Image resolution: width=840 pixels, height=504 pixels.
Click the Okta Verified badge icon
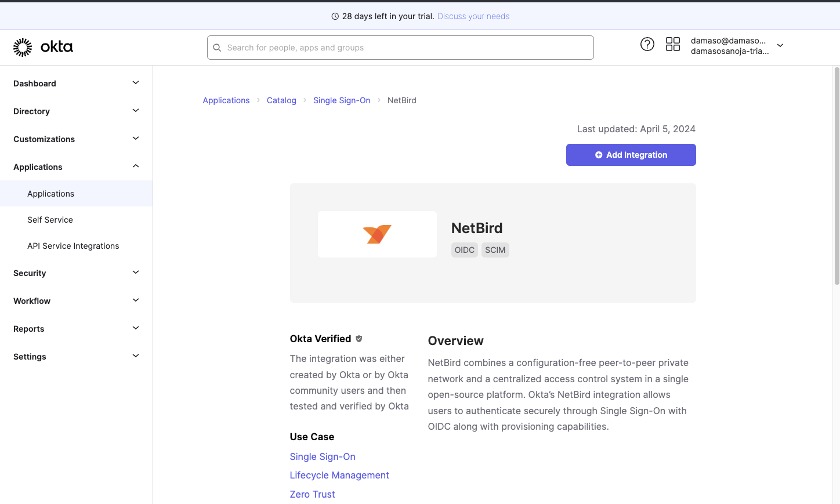pyautogui.click(x=359, y=338)
